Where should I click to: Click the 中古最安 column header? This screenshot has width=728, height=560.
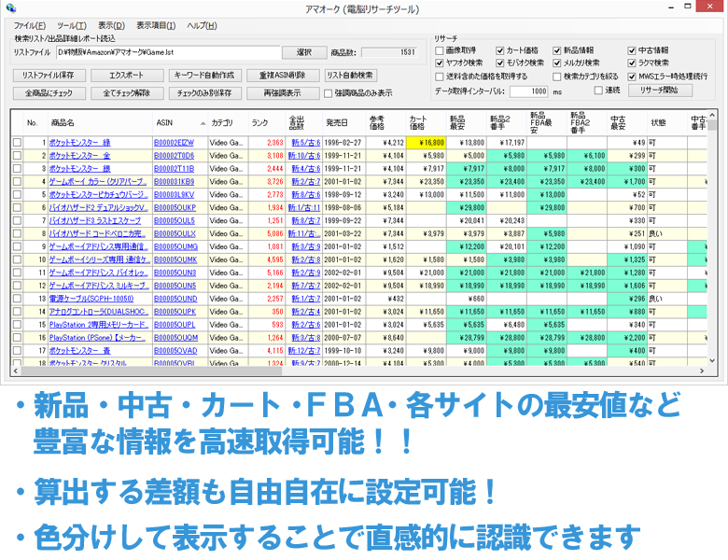627,123
